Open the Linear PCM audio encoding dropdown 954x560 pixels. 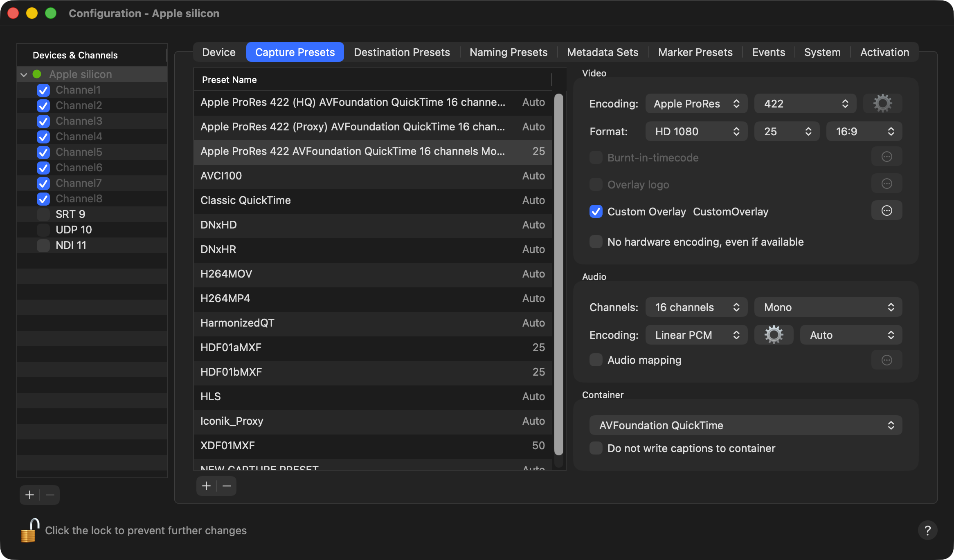(696, 335)
